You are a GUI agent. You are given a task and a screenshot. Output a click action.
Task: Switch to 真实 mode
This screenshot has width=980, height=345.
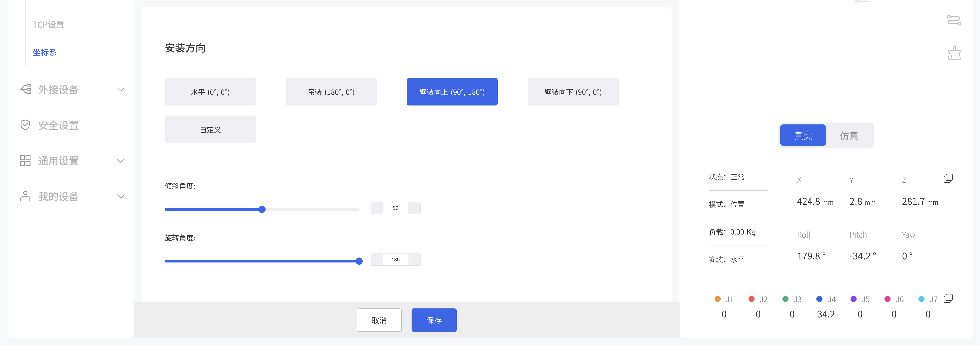pos(803,135)
